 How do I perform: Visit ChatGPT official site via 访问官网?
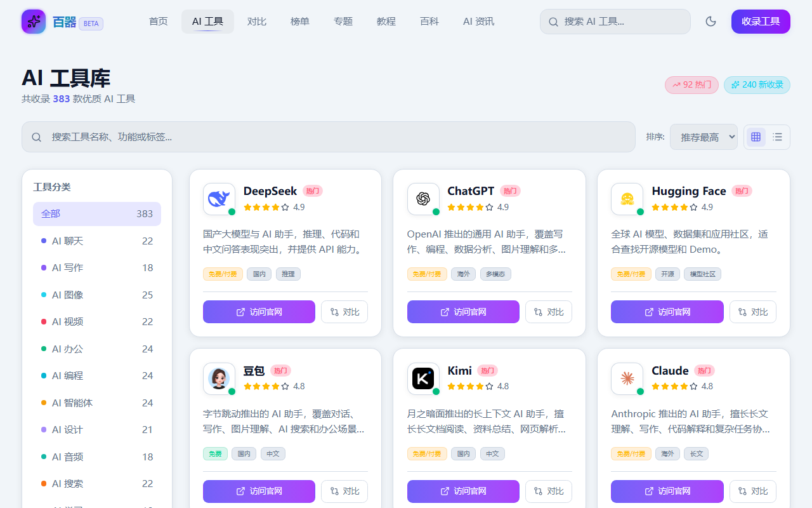463,312
